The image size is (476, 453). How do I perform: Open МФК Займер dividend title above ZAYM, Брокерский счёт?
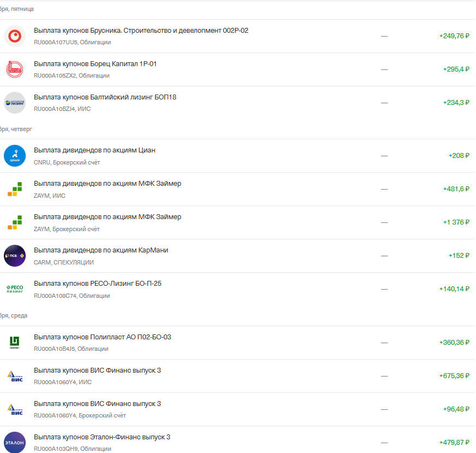108,217
